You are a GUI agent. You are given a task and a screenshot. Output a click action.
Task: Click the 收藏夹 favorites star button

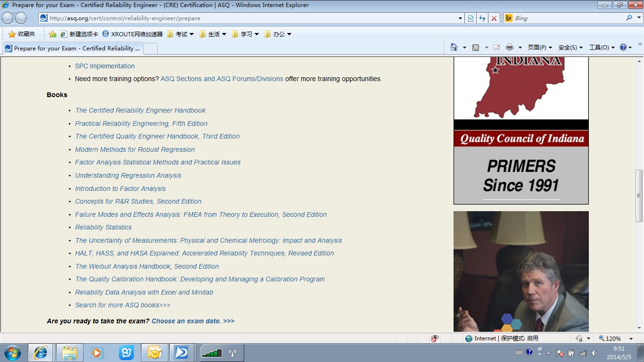pyautogui.click(x=22, y=34)
